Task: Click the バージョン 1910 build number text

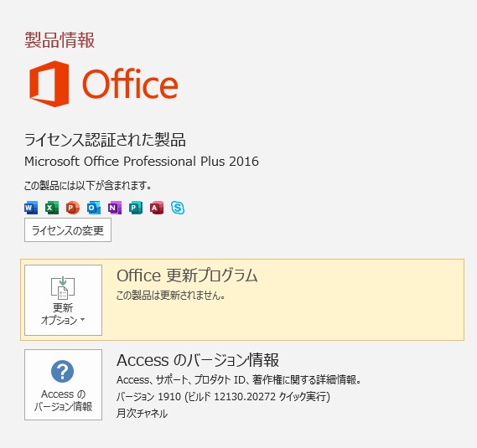Action: click(223, 397)
